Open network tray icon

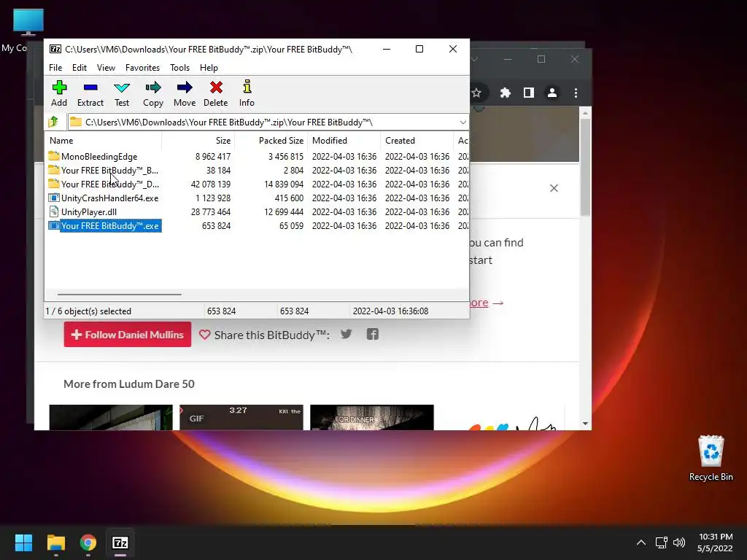pos(661,542)
